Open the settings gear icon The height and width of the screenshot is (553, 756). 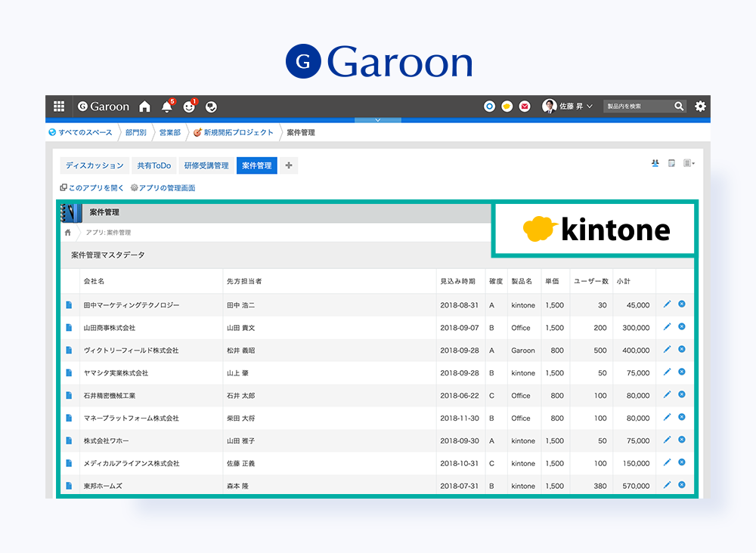[x=700, y=107]
